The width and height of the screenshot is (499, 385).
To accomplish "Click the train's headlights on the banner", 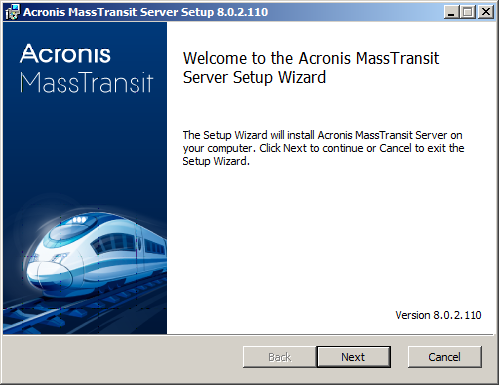I will pyautogui.click(x=79, y=220).
